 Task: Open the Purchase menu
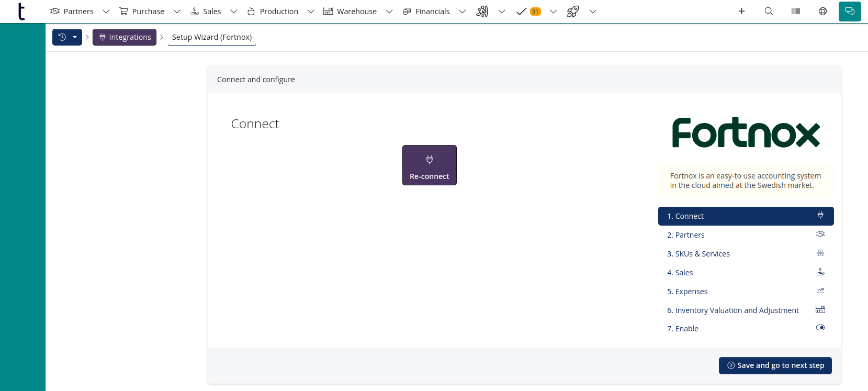142,12
